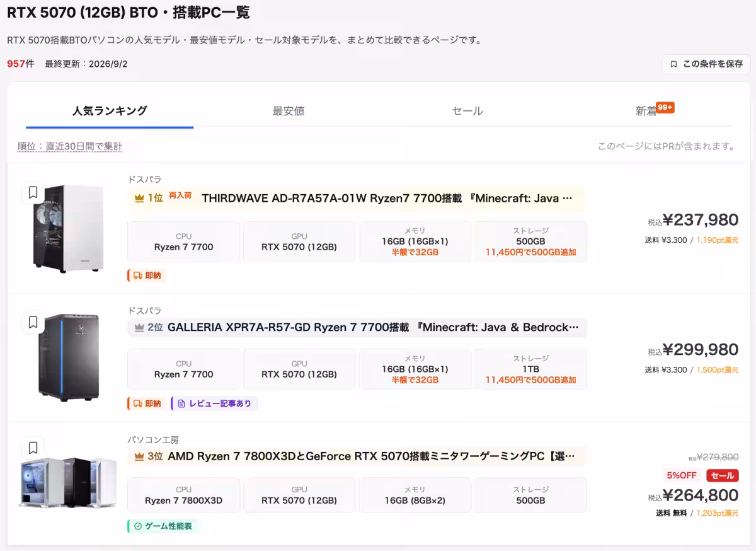Click the パソコン工房 shop name
756x551 pixels.
(x=154, y=440)
